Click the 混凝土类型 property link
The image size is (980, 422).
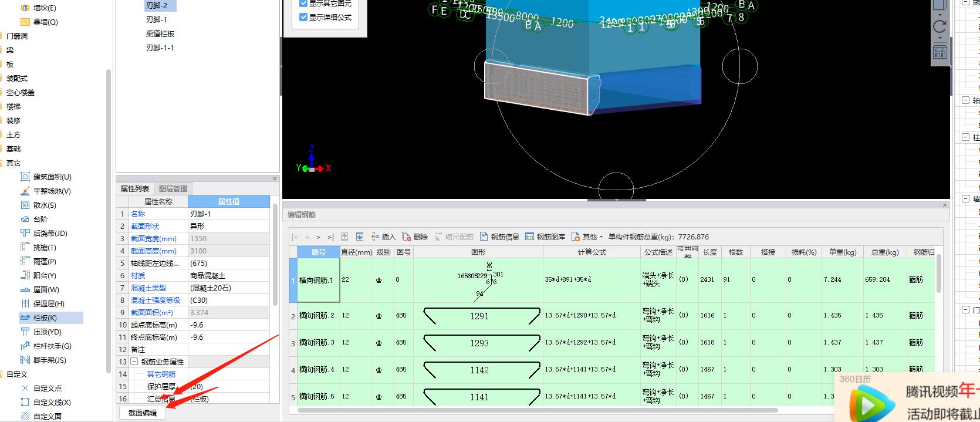(x=148, y=288)
